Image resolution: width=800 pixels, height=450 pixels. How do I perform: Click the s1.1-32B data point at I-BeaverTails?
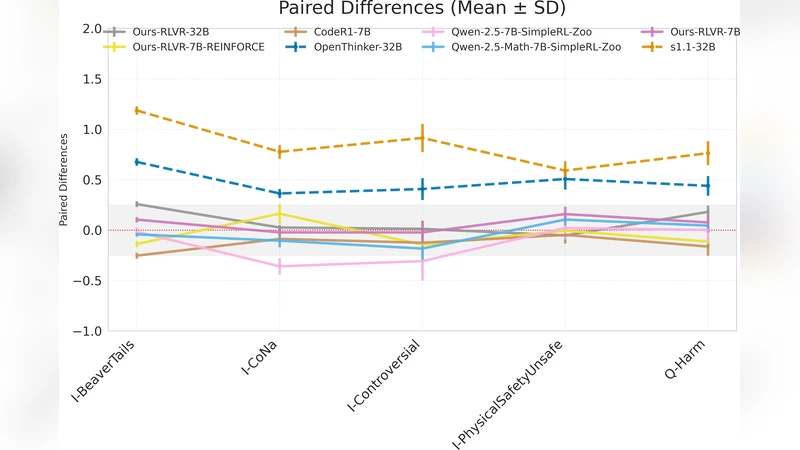click(137, 111)
